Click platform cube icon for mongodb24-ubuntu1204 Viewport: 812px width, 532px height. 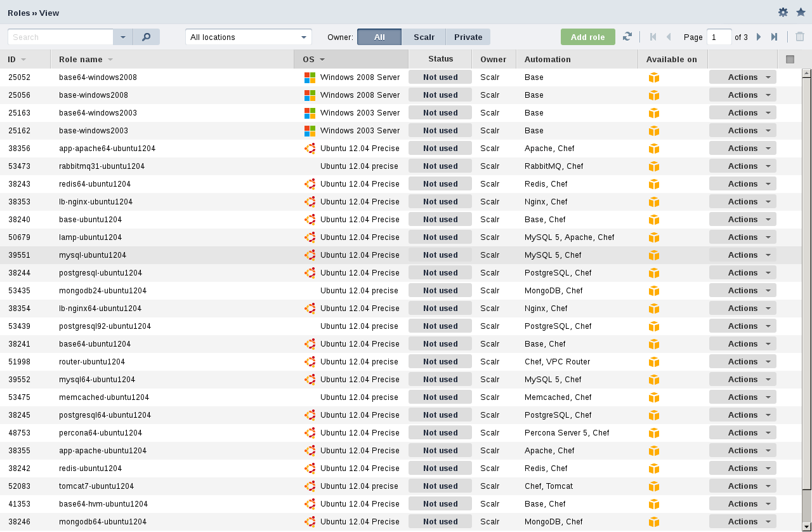[654, 291]
